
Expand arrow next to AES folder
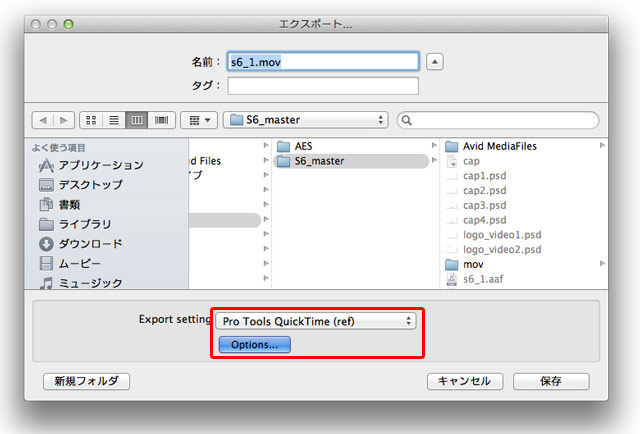click(x=434, y=145)
